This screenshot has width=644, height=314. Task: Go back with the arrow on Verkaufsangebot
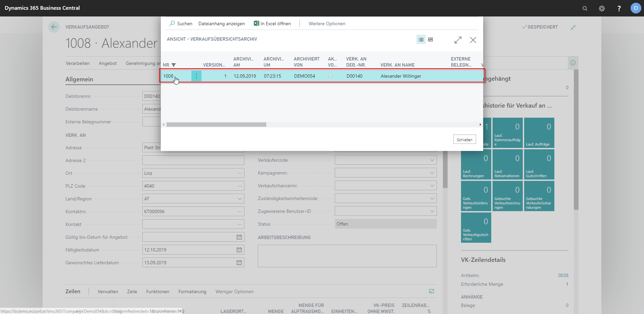tap(54, 27)
